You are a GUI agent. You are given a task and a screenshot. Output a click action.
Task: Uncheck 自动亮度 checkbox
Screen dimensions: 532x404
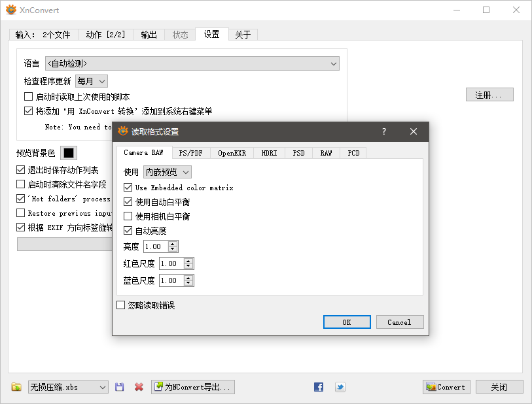click(128, 231)
